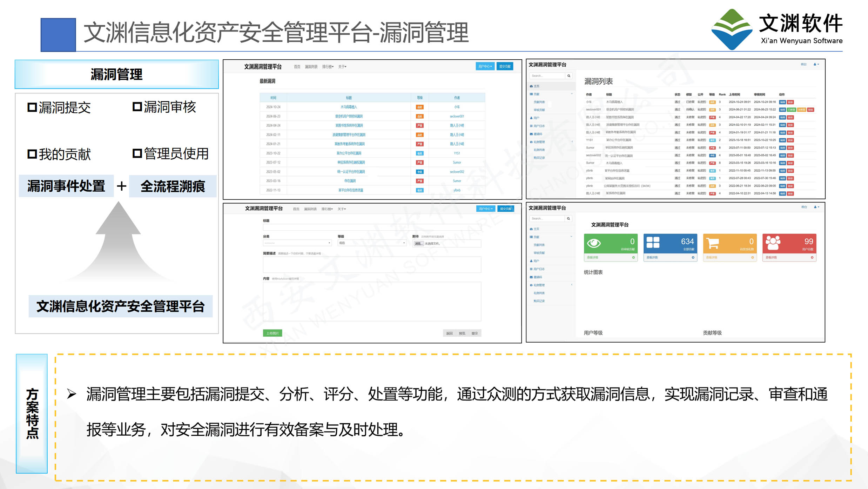The height and width of the screenshot is (489, 868).
Task: Click 浏览... file chooser button
Action: [x=418, y=243]
